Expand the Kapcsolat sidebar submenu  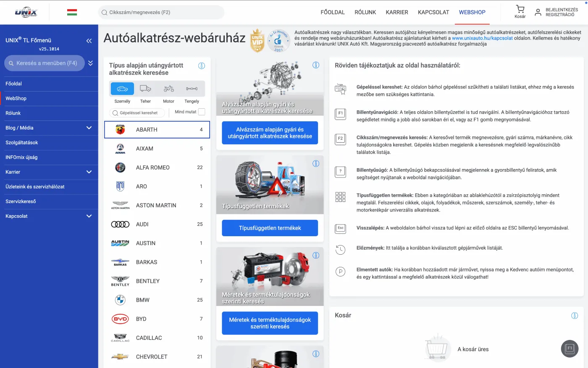[89, 216]
